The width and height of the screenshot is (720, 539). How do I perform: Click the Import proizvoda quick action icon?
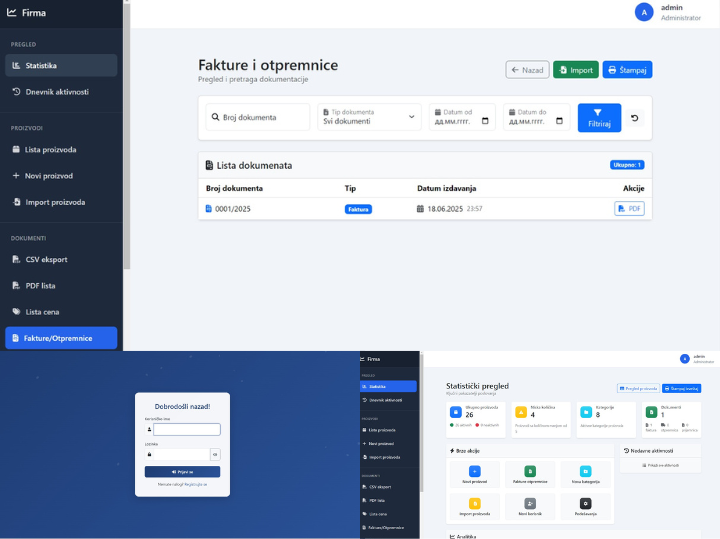475,504
